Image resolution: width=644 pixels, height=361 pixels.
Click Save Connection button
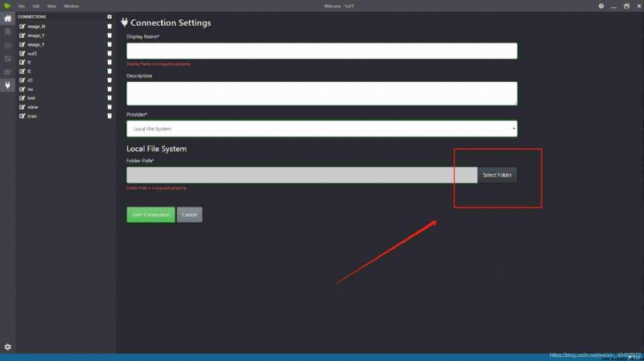point(151,215)
